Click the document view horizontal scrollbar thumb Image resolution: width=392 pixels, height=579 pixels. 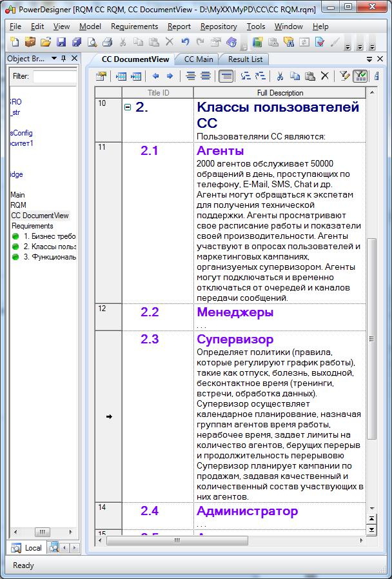[177, 541]
